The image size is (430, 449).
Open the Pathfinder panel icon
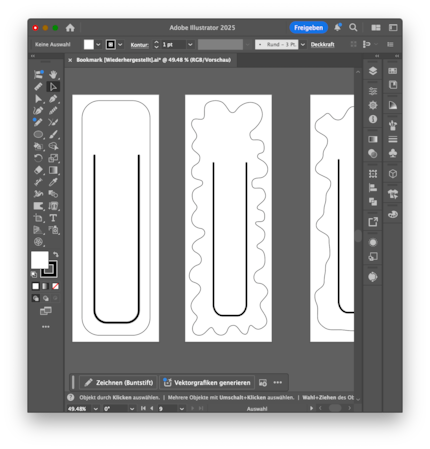pyautogui.click(x=373, y=202)
